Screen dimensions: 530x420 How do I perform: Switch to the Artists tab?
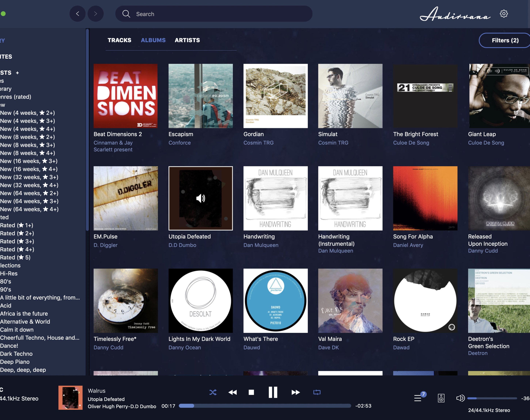tap(187, 40)
